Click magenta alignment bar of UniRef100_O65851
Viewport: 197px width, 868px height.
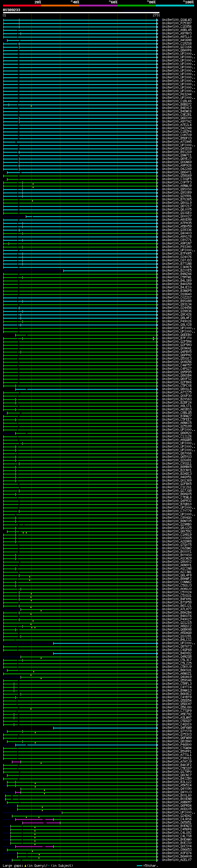tap(41, 822)
